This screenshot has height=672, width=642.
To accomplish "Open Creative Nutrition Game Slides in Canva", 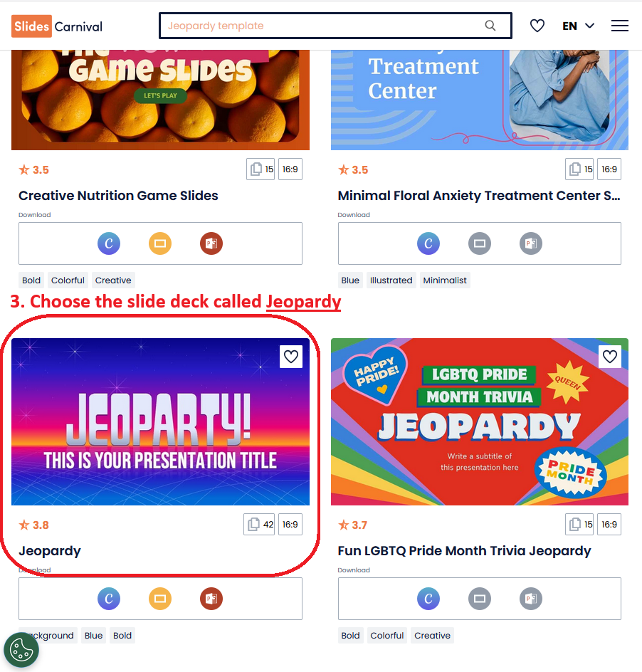I will (109, 243).
